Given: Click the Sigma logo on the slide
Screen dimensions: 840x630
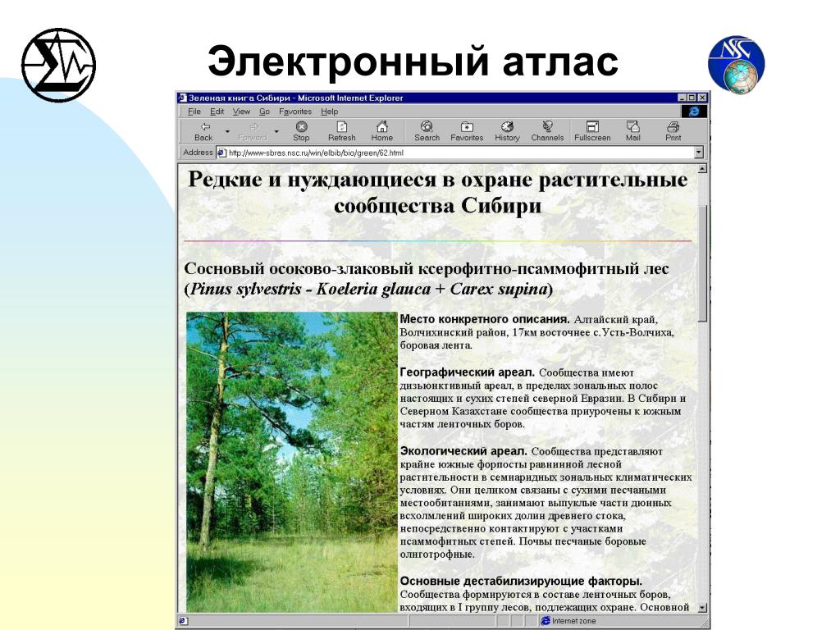Looking at the screenshot, I should pyautogui.click(x=58, y=65).
